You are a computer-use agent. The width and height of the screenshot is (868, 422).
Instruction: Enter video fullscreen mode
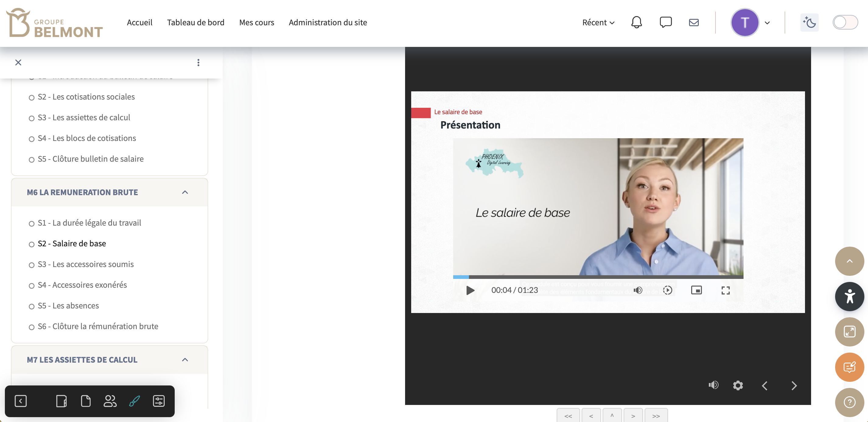(x=725, y=290)
